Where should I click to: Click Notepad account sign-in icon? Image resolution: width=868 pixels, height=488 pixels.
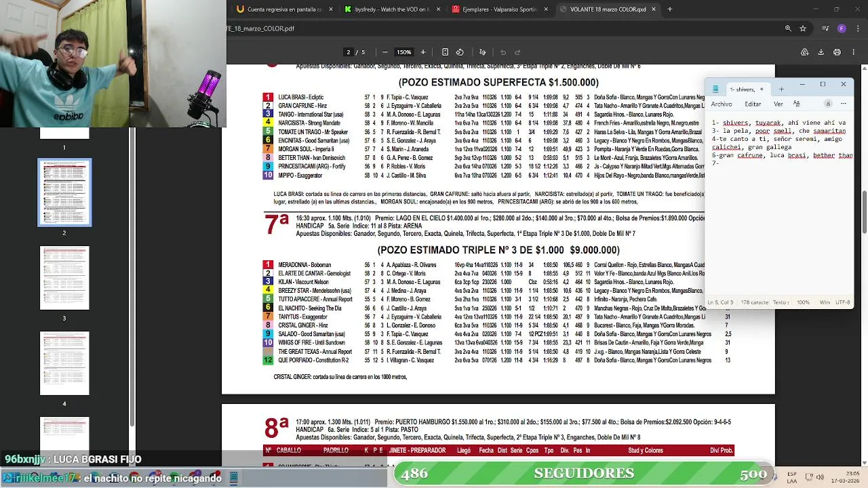click(x=828, y=104)
